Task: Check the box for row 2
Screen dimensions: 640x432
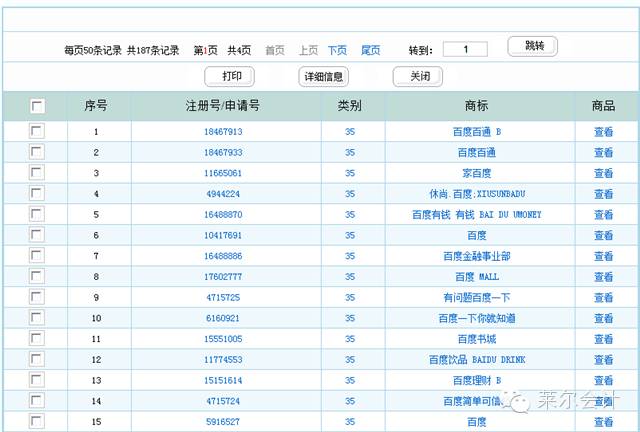Action: click(37, 152)
